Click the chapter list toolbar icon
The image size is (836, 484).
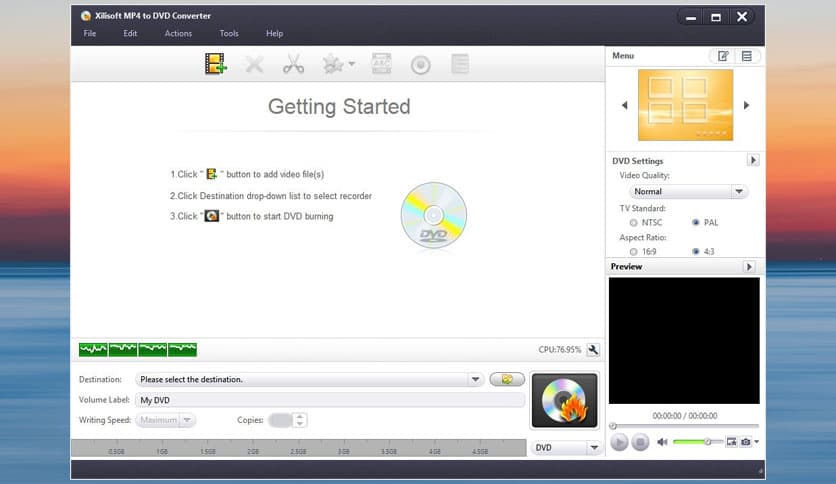click(460, 64)
